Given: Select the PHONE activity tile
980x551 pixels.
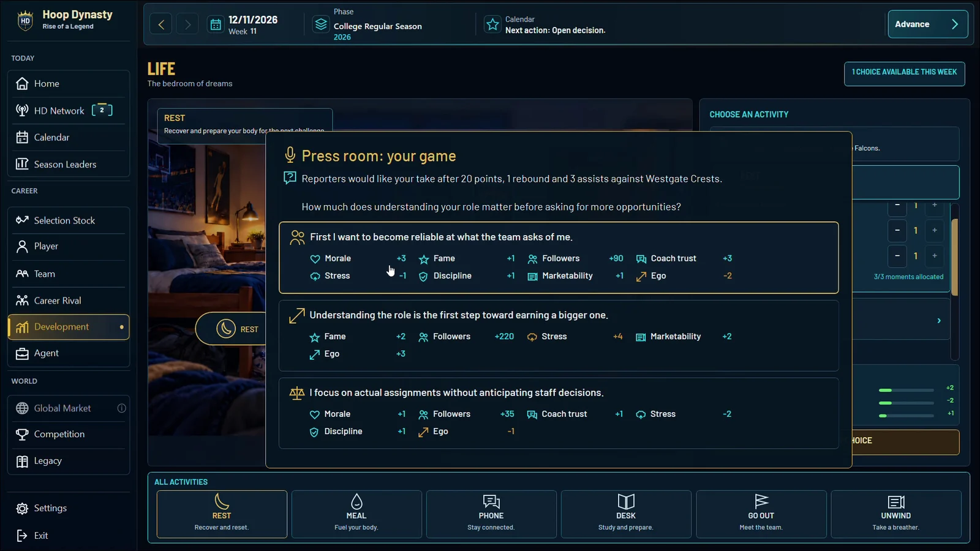Looking at the screenshot, I should [491, 514].
